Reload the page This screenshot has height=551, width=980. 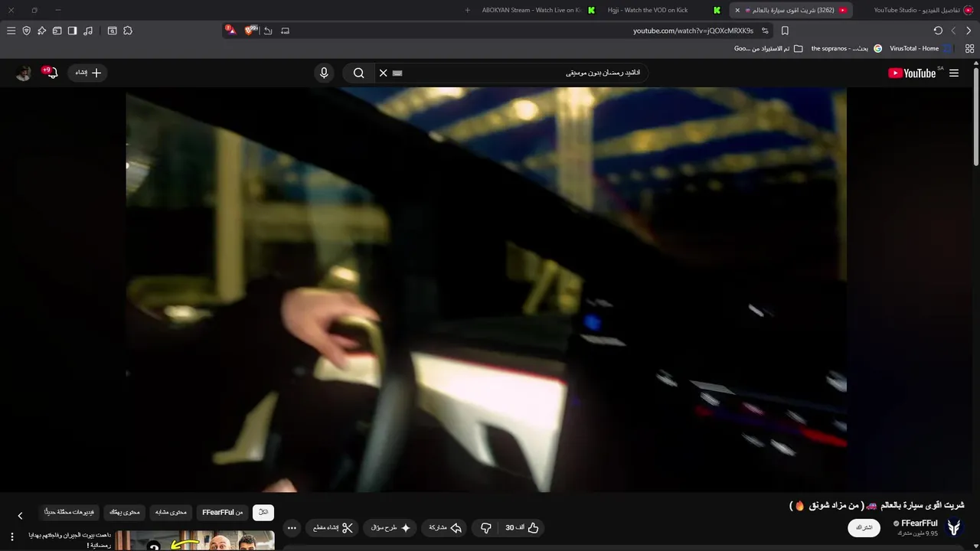click(938, 31)
